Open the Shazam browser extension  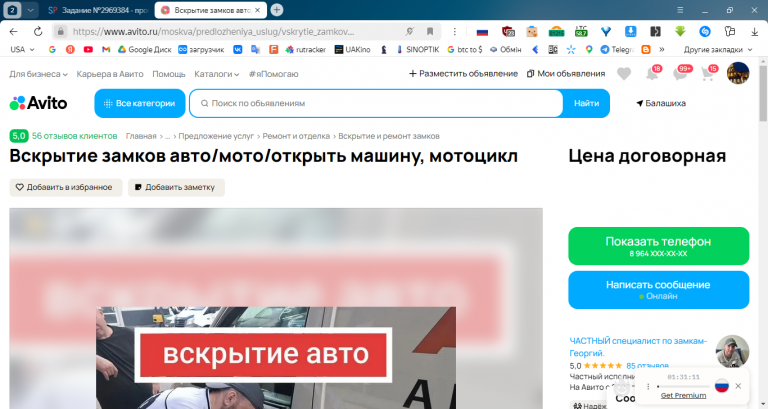click(x=705, y=31)
